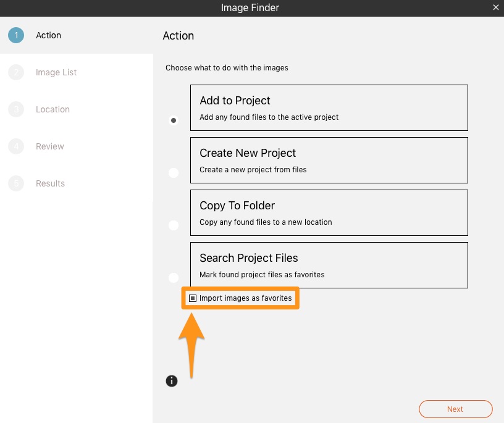Click the Next button

(x=455, y=409)
